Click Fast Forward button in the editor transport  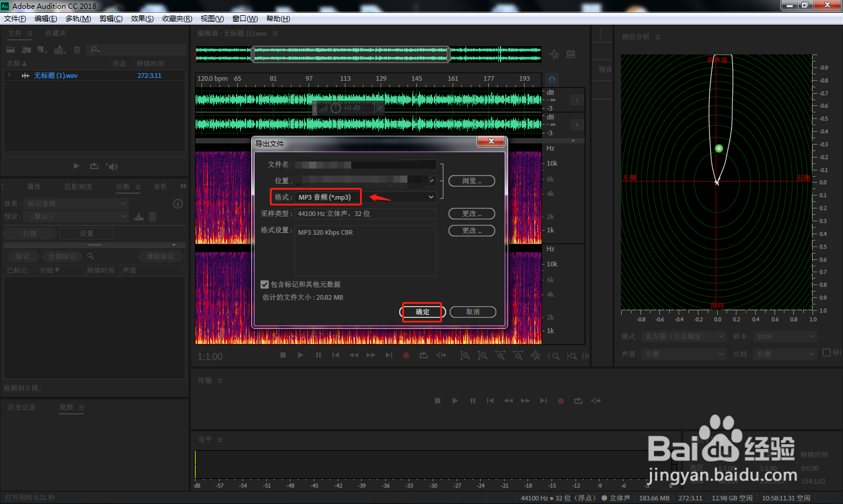[371, 355]
